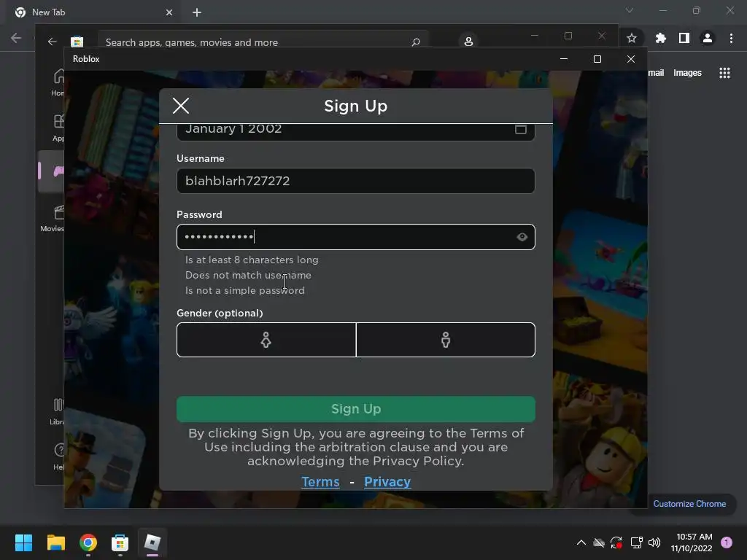Click the Microsoft Store back arrow
This screenshot has height=560, width=747.
52,42
